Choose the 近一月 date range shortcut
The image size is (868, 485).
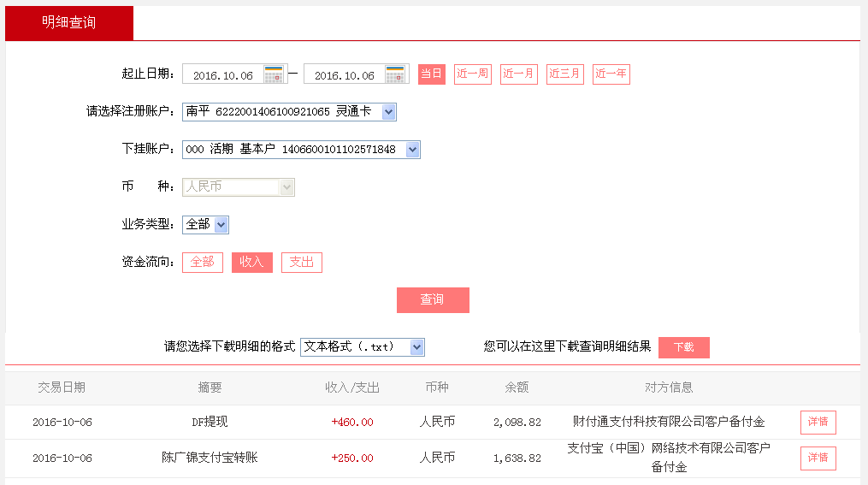pos(518,74)
